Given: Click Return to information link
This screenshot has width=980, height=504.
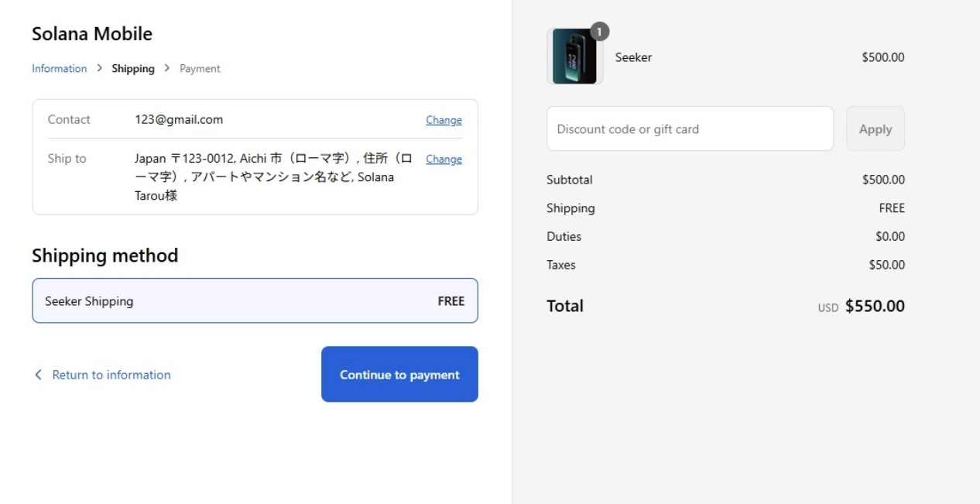Looking at the screenshot, I should [x=111, y=375].
